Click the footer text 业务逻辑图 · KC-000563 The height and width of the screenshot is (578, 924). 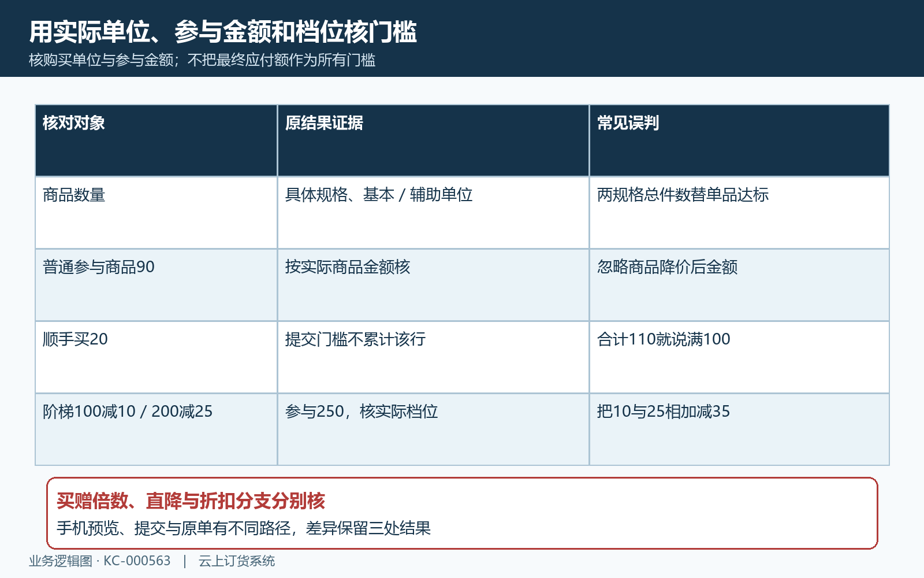[x=100, y=561]
